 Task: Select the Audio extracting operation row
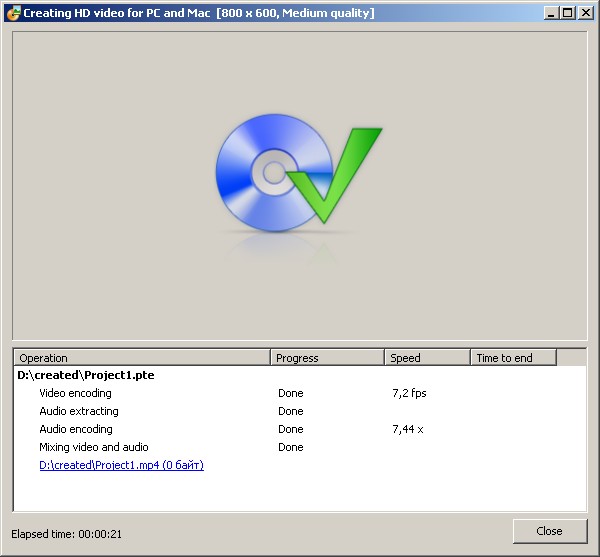point(79,411)
